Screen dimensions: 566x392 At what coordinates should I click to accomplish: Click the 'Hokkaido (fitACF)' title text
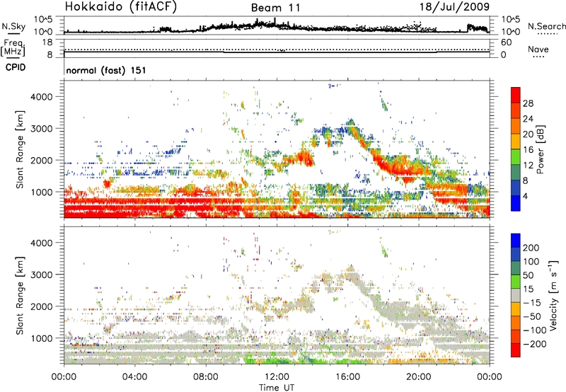(120, 6)
